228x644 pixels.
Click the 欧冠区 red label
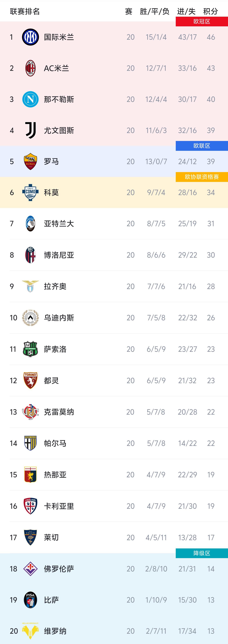click(202, 21)
